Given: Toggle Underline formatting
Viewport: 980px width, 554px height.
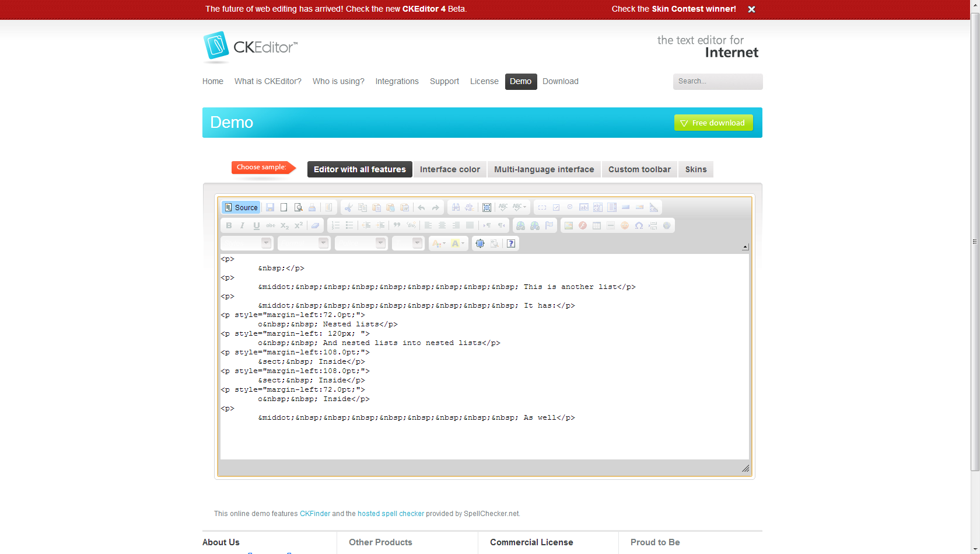Looking at the screenshot, I should click(x=257, y=225).
